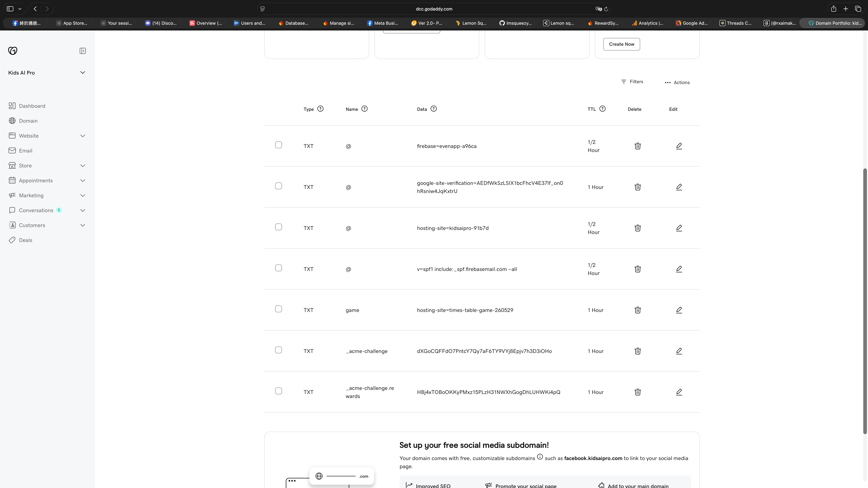Edit the hosting-site=kidsaipro-91b7d record
The height and width of the screenshot is (488, 868).
679,228
